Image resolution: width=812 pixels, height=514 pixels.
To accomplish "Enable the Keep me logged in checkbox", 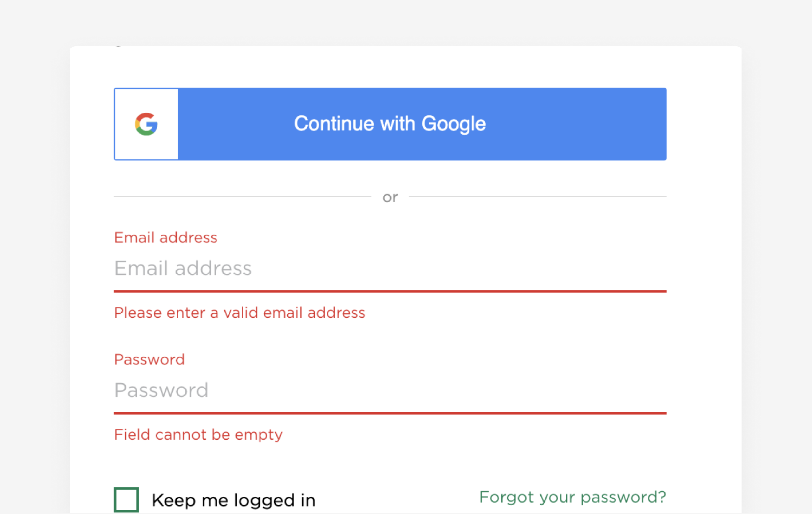I will click(126, 499).
